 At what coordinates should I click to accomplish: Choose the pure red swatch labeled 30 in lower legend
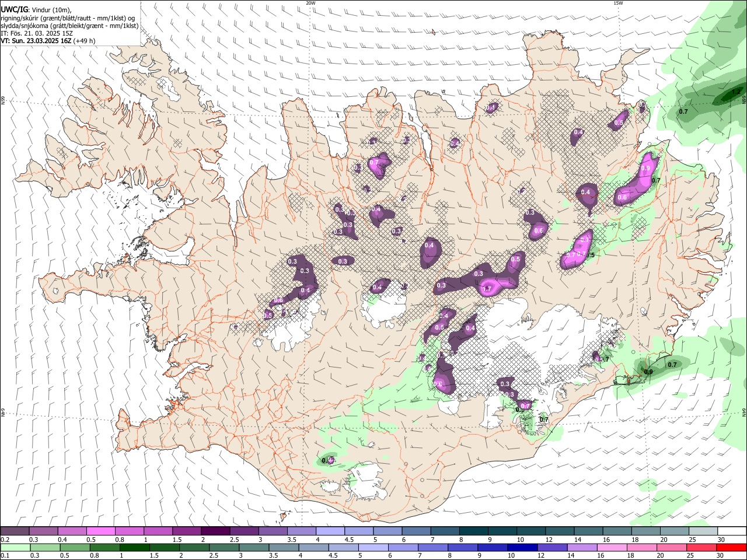click(x=732, y=547)
